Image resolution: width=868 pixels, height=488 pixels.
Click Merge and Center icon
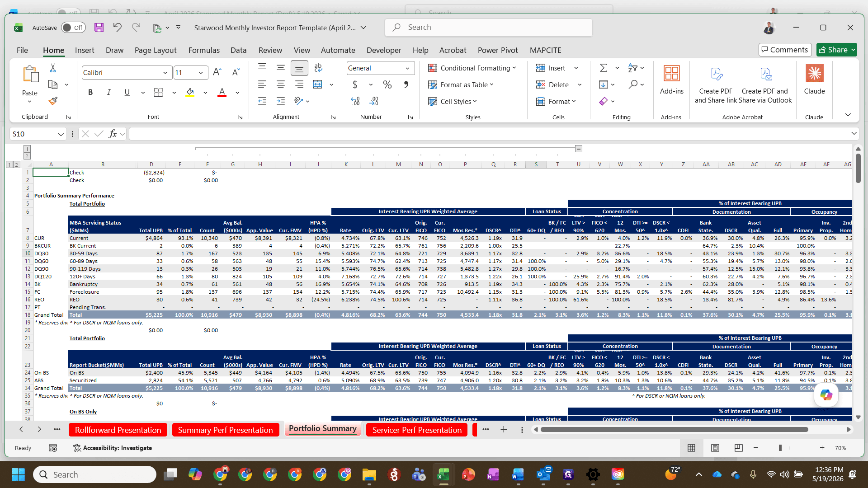(318, 84)
